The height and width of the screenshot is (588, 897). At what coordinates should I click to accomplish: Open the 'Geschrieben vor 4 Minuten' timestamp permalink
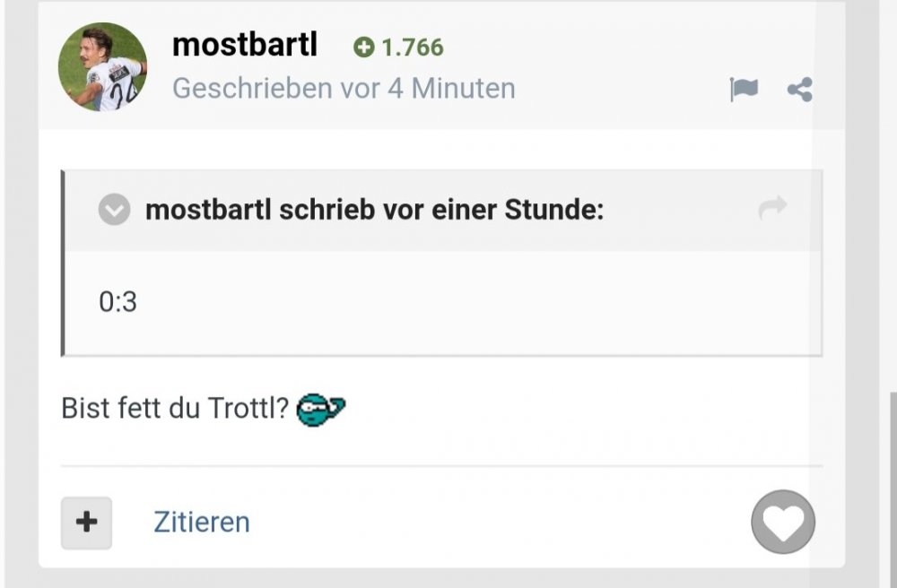point(344,89)
